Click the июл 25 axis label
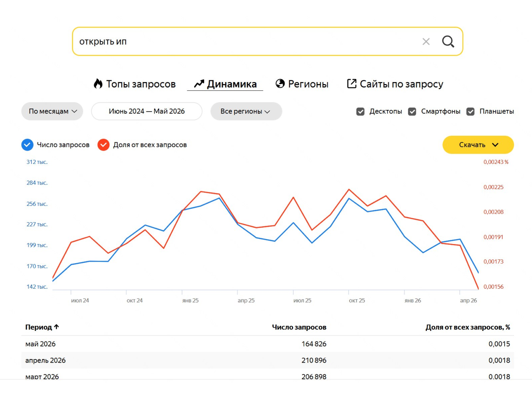This screenshot has height=406, width=532. pyautogui.click(x=302, y=300)
